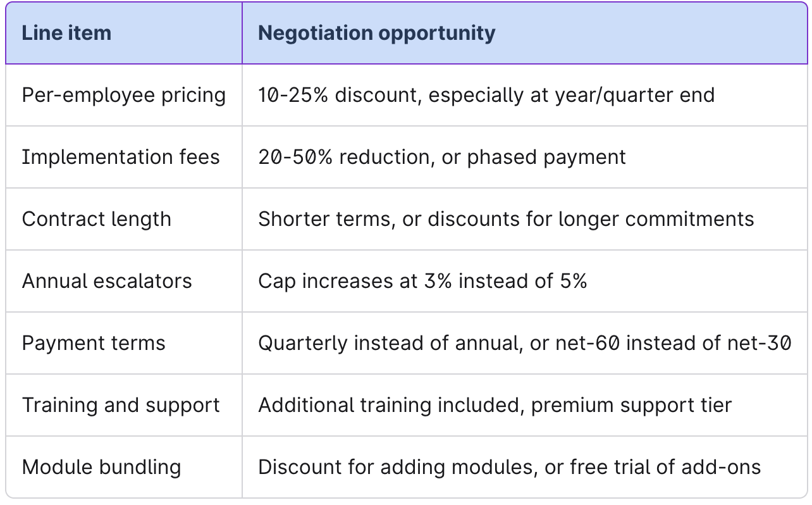The height and width of the screenshot is (505, 812).
Task: Select the "Module bundling" cell
Action: click(124, 467)
